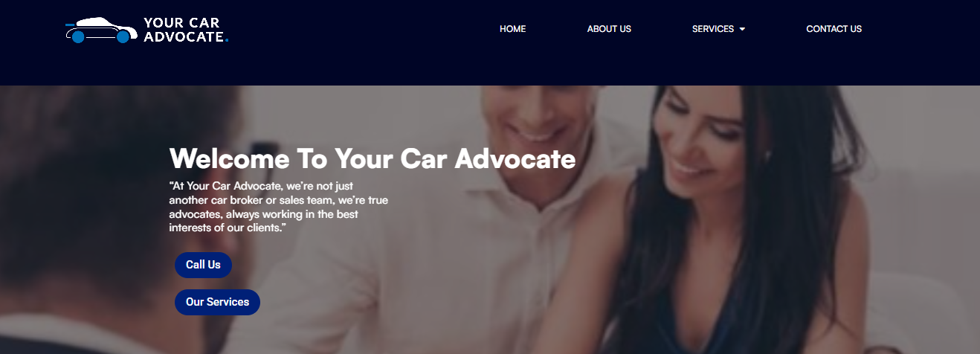Click the Welcome To Your Car Advocate heading

[x=373, y=158]
